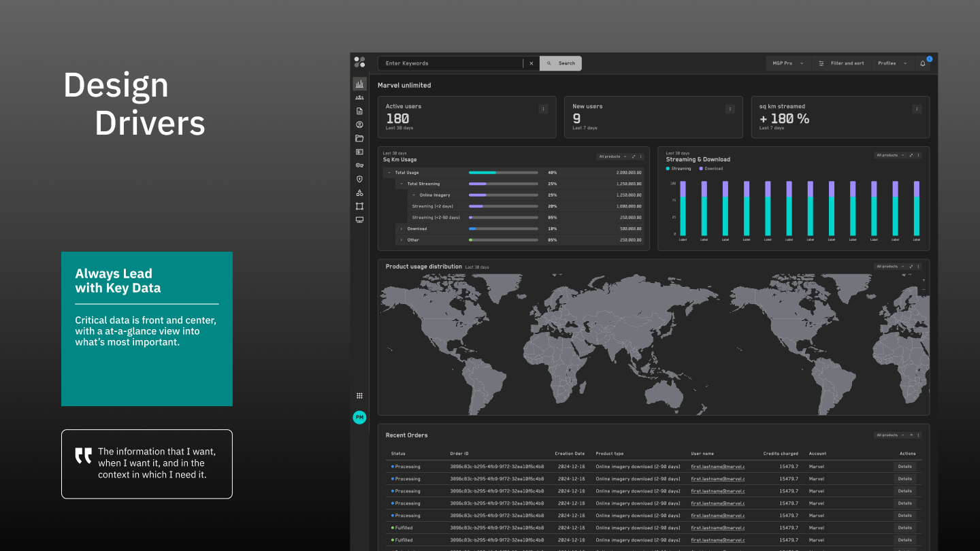Open the New users card options menu

pyautogui.click(x=730, y=109)
